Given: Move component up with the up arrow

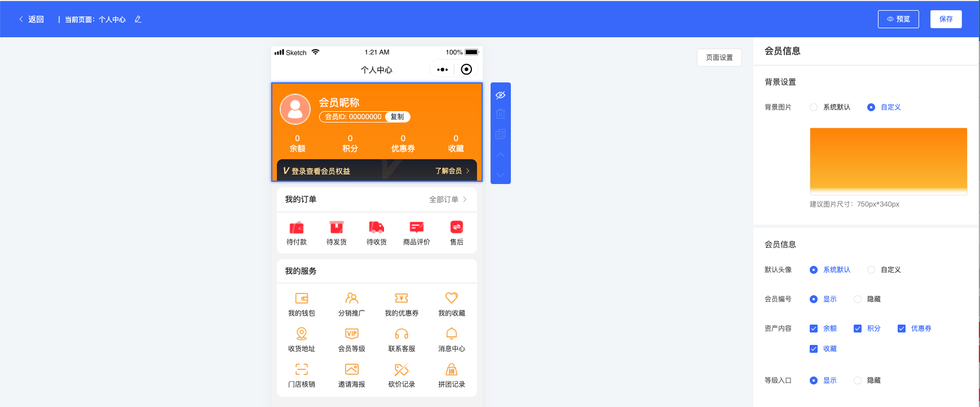Looking at the screenshot, I should pyautogui.click(x=500, y=155).
